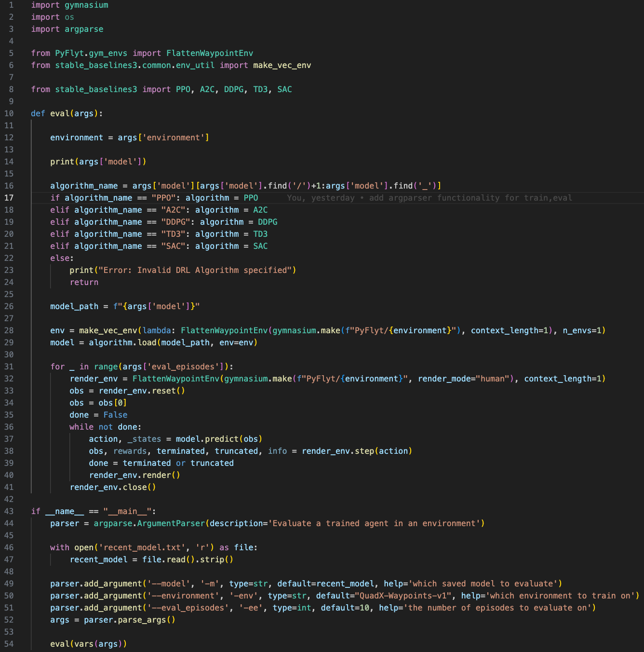Click 'model.predict(obs)' call
The height and width of the screenshot is (652, 644).
click(219, 439)
